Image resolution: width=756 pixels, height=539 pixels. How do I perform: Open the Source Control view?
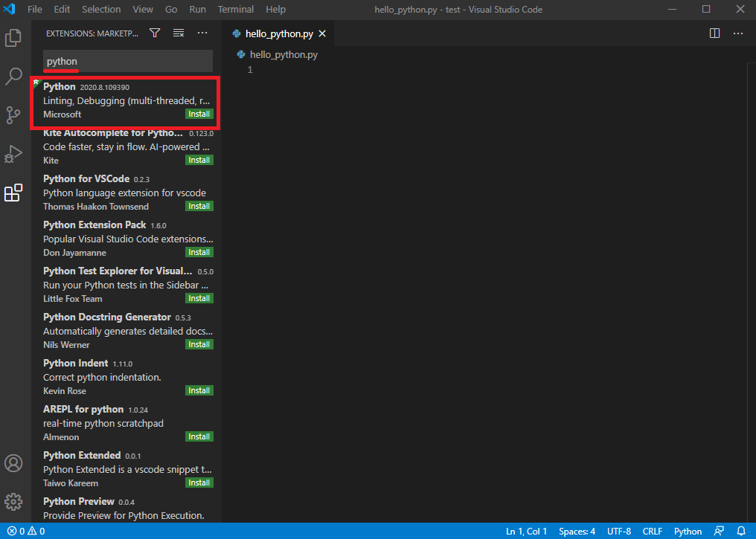[13, 114]
